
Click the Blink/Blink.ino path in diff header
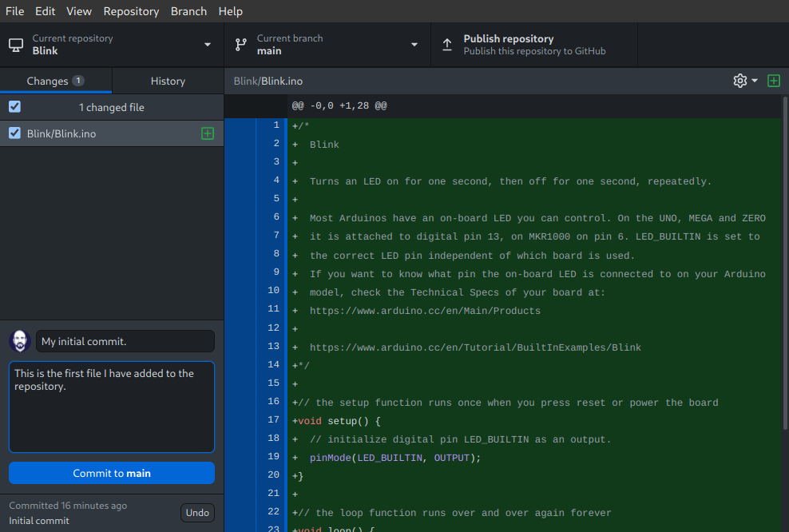click(x=268, y=81)
